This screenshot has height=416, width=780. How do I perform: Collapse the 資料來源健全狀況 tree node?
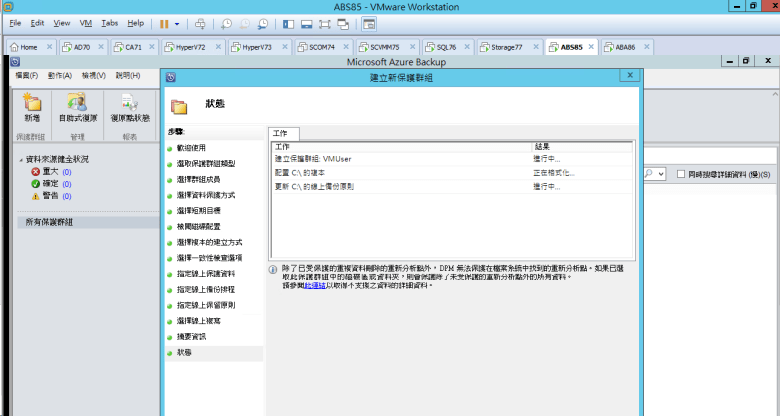point(21,160)
